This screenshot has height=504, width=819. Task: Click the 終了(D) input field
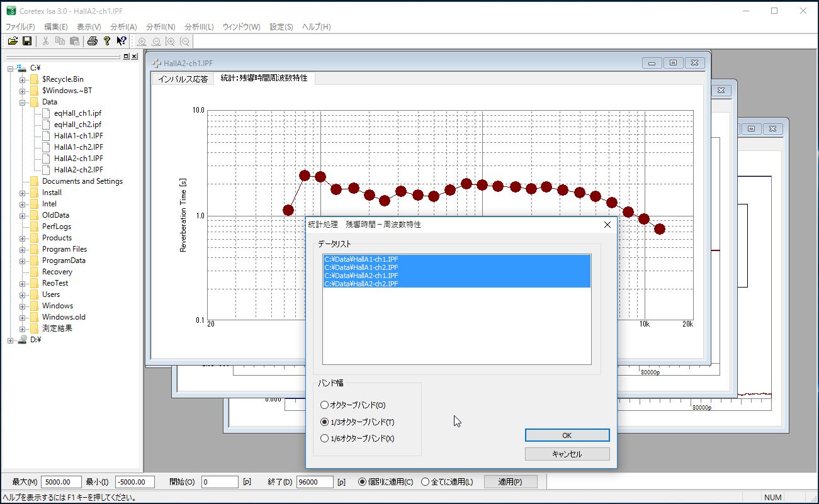pyautogui.click(x=315, y=482)
